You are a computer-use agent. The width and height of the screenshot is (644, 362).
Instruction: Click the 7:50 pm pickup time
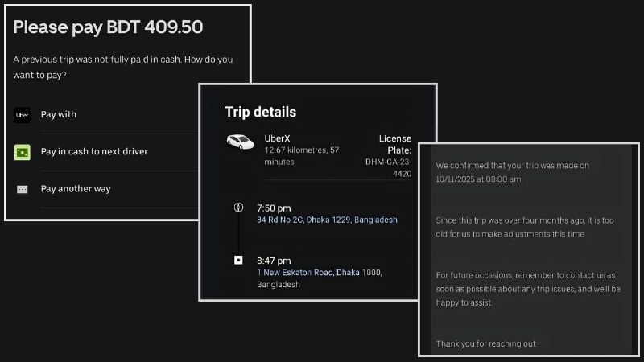pyautogui.click(x=273, y=208)
